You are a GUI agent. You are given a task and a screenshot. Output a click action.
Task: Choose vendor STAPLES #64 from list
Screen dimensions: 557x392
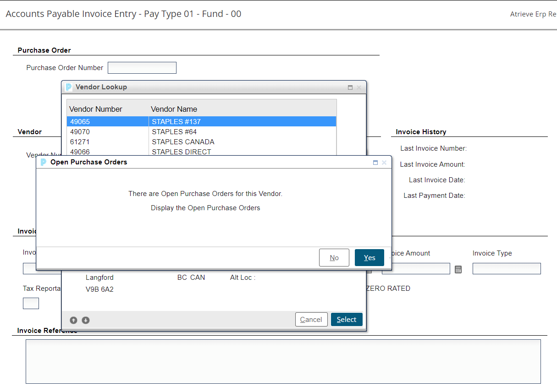(201, 132)
